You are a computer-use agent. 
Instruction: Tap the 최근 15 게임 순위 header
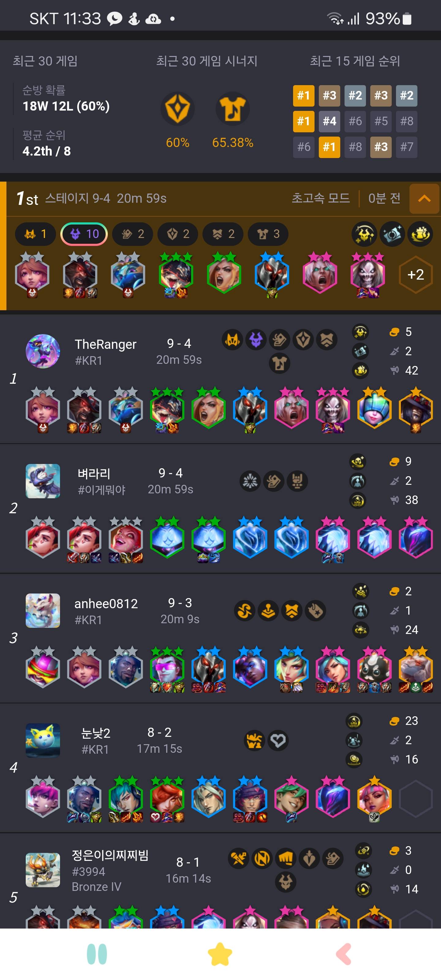pos(355,61)
